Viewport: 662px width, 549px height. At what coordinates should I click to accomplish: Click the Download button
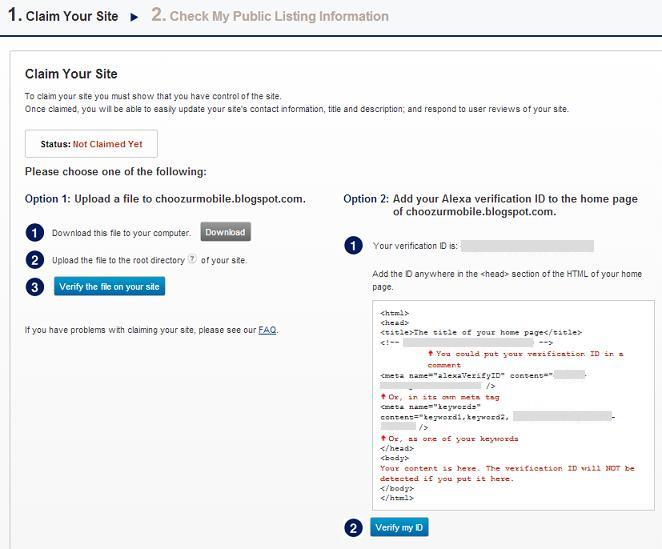(x=225, y=232)
